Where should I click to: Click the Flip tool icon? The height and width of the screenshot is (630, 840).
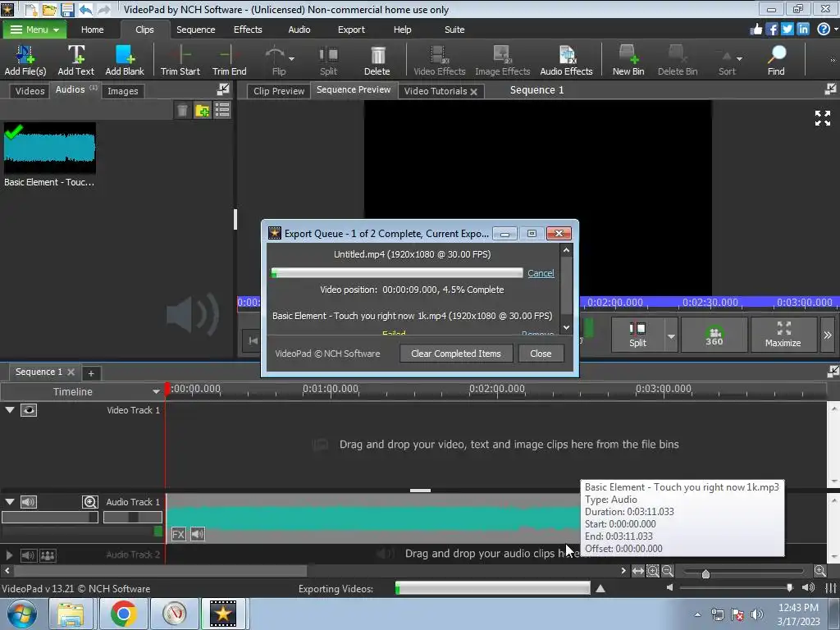(275, 60)
